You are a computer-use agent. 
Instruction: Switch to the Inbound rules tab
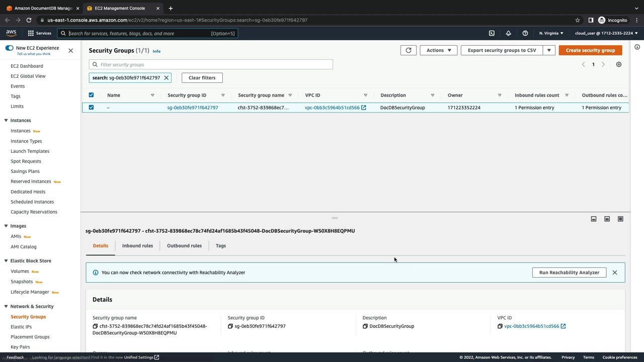[137, 246]
